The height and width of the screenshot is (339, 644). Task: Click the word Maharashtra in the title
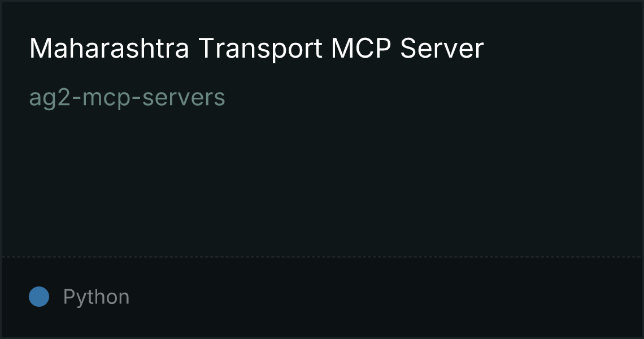(x=109, y=49)
